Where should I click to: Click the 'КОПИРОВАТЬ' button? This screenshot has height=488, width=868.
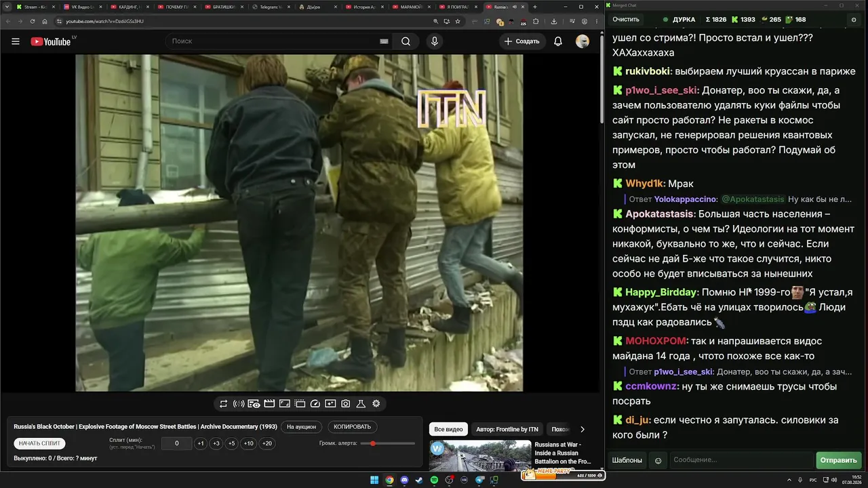tap(353, 427)
